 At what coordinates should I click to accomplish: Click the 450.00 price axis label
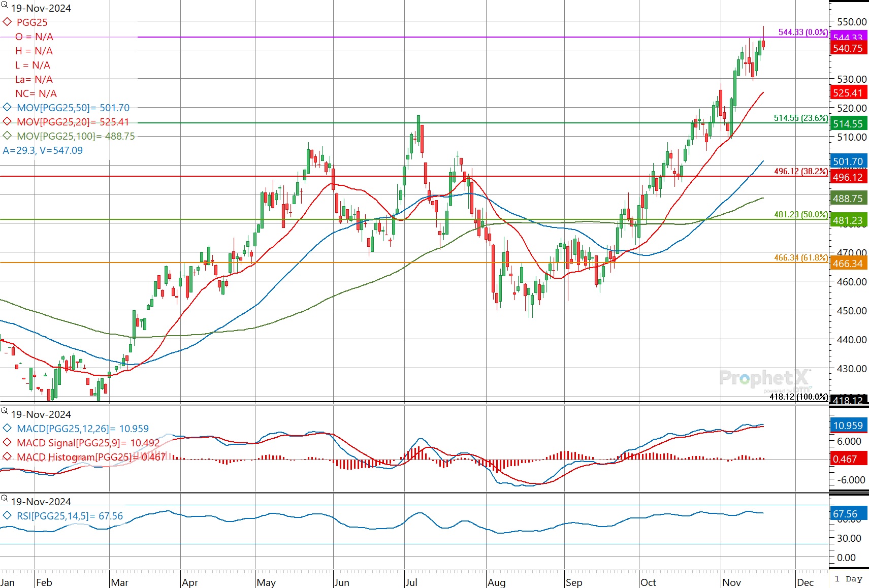(852, 311)
